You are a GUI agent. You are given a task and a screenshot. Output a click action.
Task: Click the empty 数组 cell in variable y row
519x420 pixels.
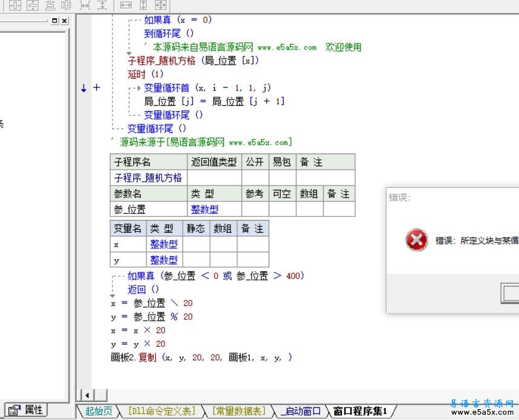pyautogui.click(x=223, y=260)
